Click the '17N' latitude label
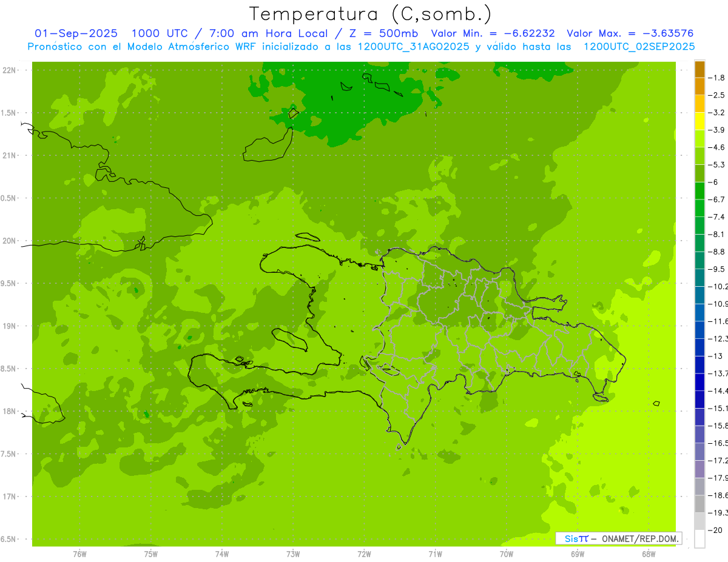Viewport: 728px width, 562px height. pos(10,497)
